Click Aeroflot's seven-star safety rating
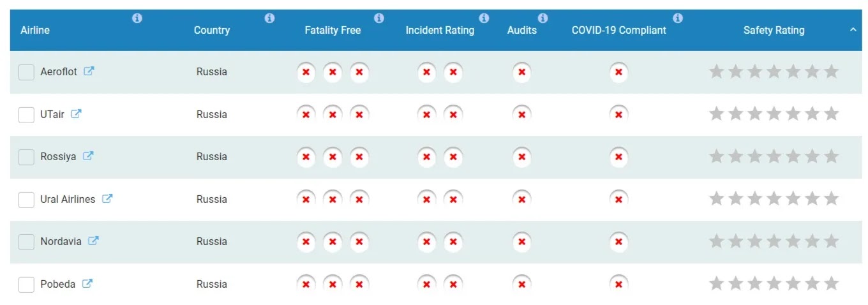 click(x=774, y=71)
